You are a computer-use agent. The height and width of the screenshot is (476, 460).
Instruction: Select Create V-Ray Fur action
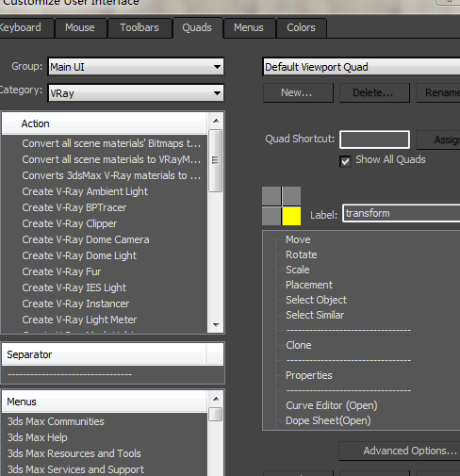61,271
